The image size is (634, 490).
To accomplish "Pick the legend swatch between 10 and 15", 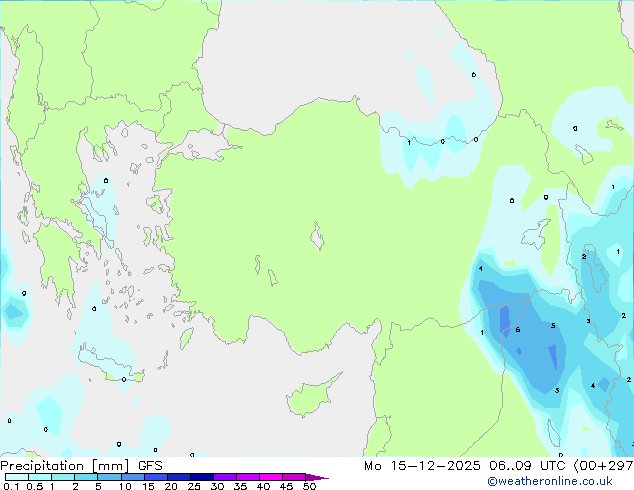I will pos(132,477).
